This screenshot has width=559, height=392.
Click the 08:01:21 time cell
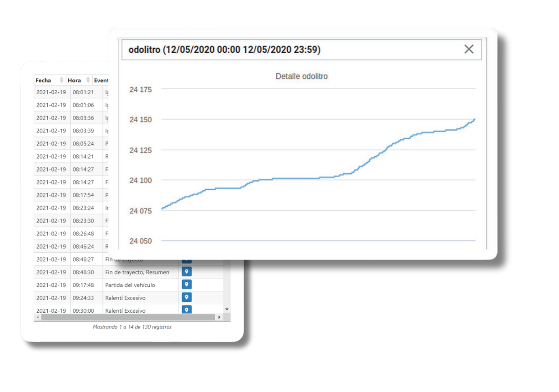pyautogui.click(x=83, y=92)
